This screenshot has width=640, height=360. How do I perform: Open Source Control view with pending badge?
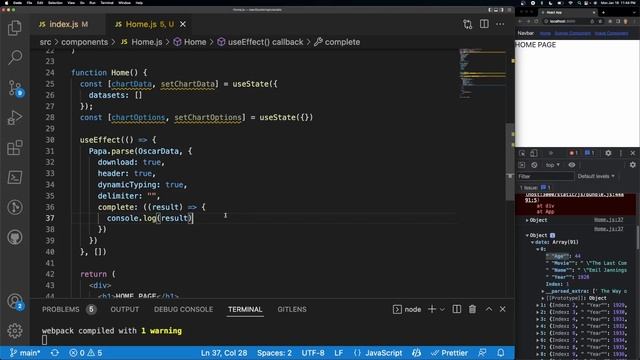click(16, 88)
